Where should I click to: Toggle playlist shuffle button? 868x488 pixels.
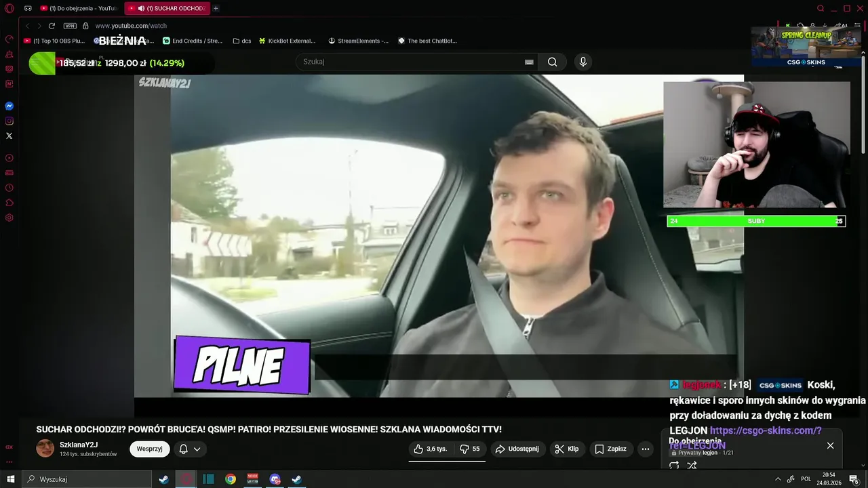pyautogui.click(x=692, y=466)
